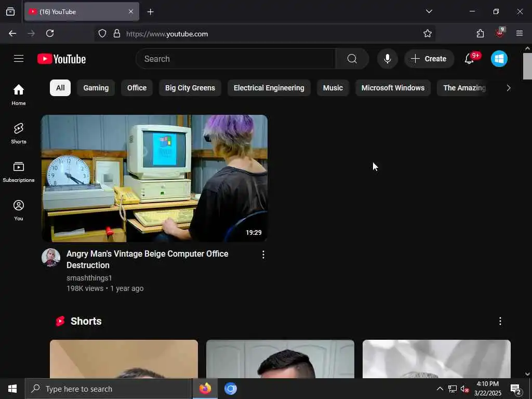The width and height of the screenshot is (532, 399).
Task: Open the Firefox extensions puzzle icon
Action: (x=480, y=33)
